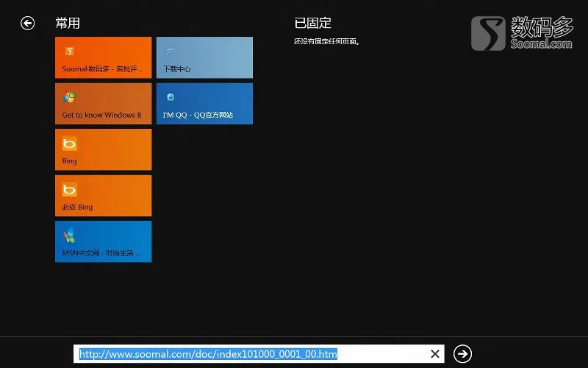The image size is (588, 368).
Task: Open the Get to know Windows 8 tile
Action: coord(104,104)
